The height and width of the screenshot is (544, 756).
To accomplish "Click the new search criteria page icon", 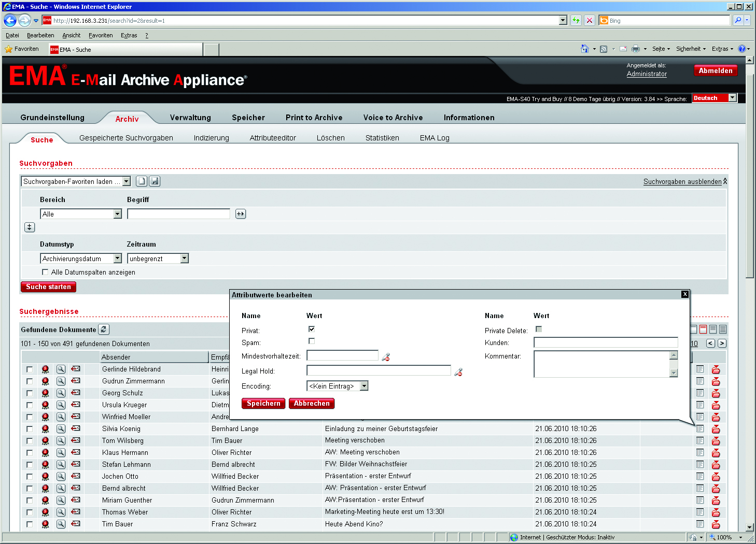I will pos(142,181).
